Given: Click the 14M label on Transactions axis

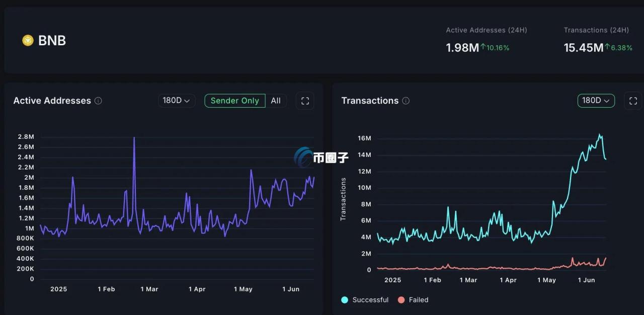Looking at the screenshot, I should coord(364,155).
